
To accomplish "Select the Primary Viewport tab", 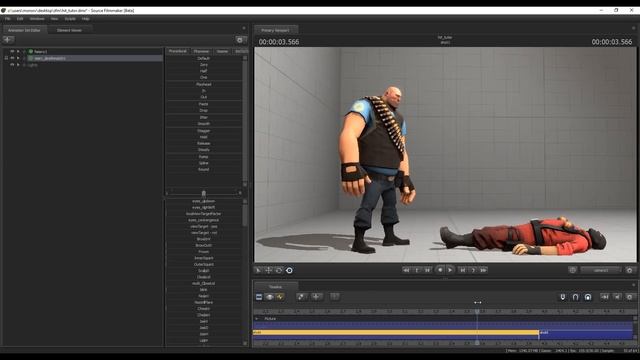I will click(x=276, y=30).
